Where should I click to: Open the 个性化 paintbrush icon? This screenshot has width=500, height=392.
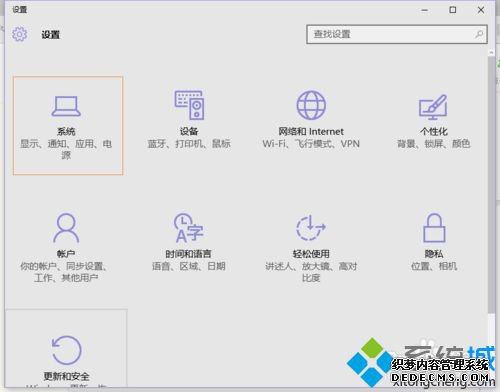(433, 107)
